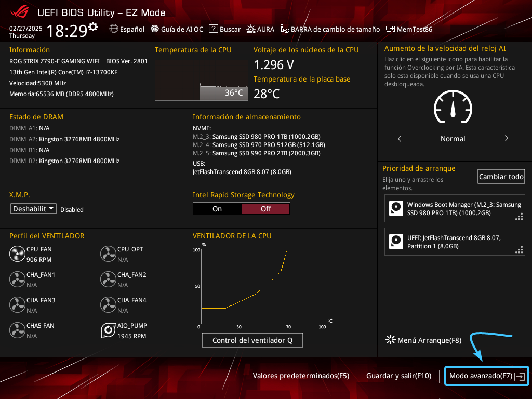Open Control del ventilador Q

tap(252, 340)
